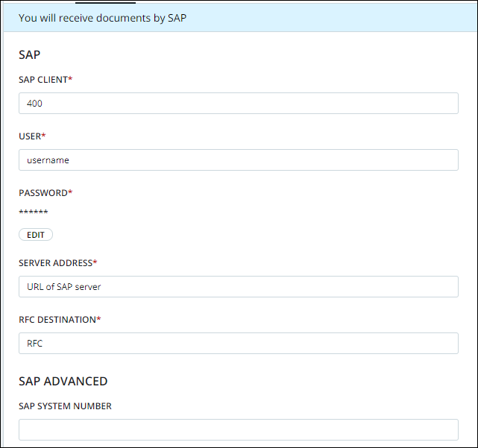Click the red asterisk beside SERVER ADDRESS

tap(95, 262)
